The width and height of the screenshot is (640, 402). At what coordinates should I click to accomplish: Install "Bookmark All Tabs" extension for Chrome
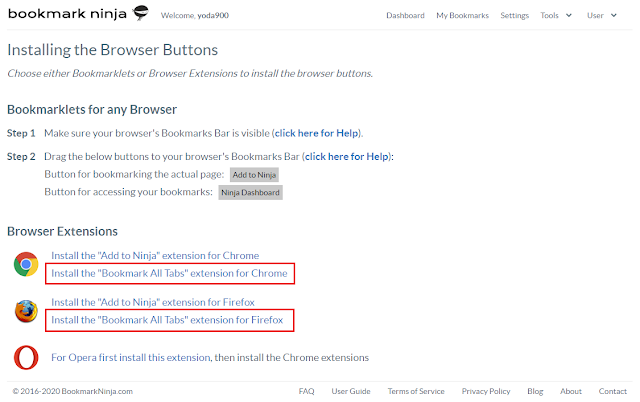pyautogui.click(x=169, y=272)
